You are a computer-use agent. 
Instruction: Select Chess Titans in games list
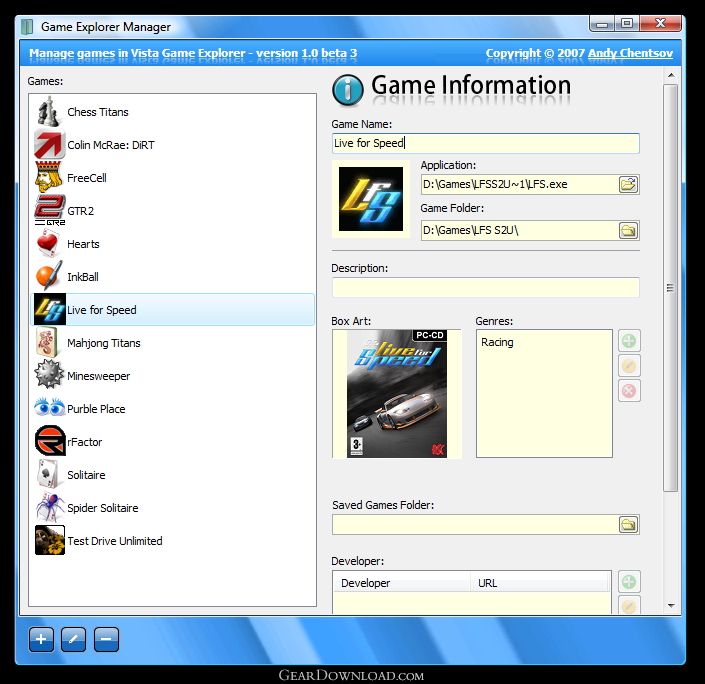coord(172,112)
